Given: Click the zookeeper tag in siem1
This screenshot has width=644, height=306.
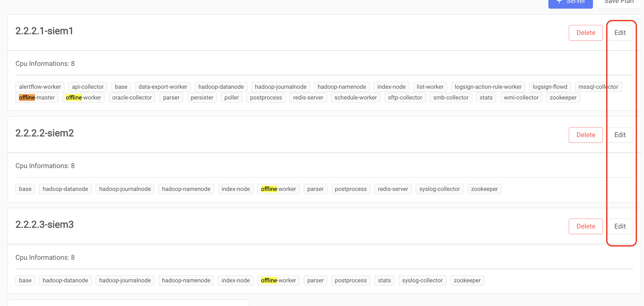Looking at the screenshot, I should [x=563, y=98].
